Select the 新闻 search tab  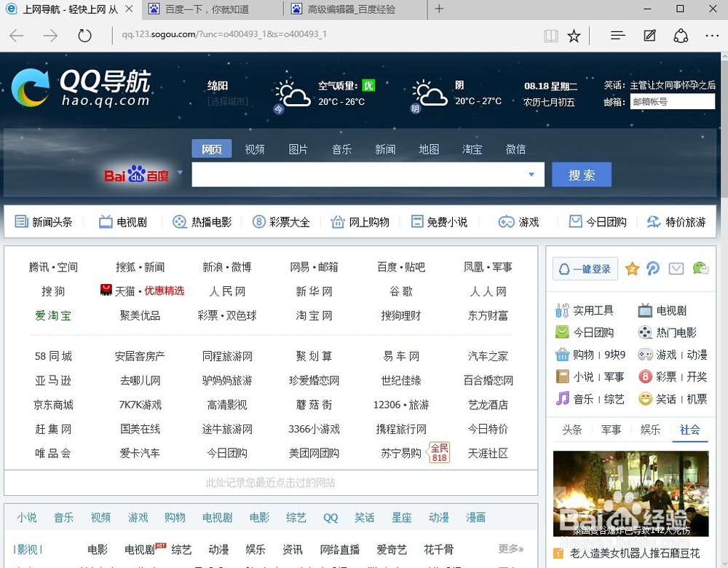(385, 149)
